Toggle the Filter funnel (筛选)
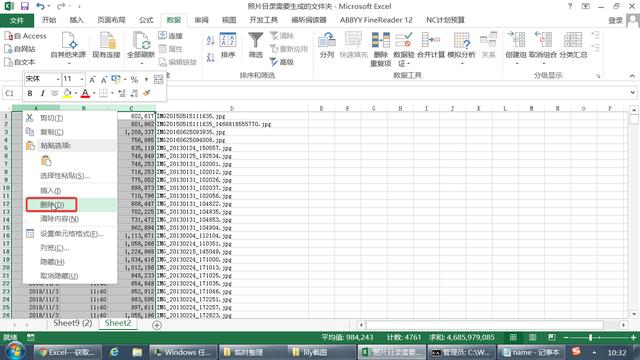640x360 pixels. click(256, 45)
